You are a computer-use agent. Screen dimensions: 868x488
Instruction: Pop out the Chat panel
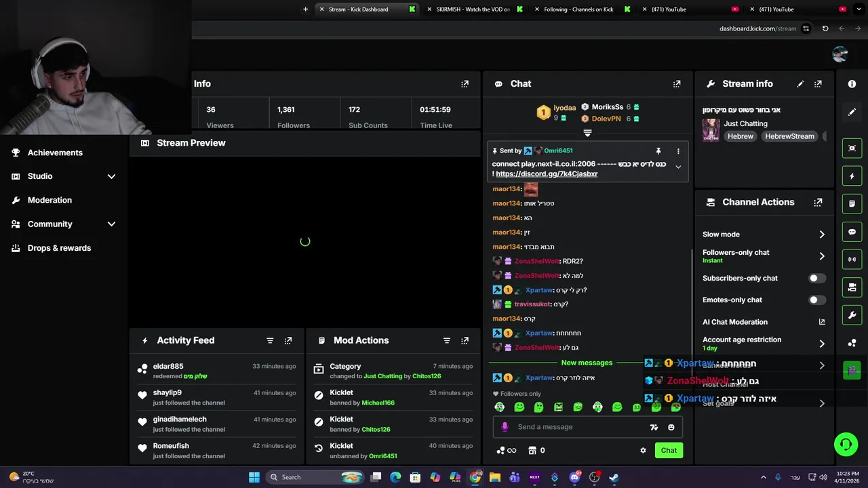pos(677,84)
